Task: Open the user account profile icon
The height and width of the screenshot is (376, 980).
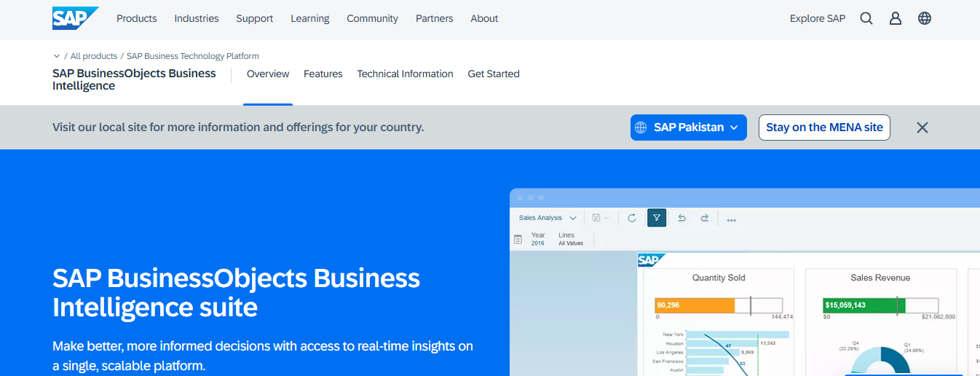Action: click(896, 18)
